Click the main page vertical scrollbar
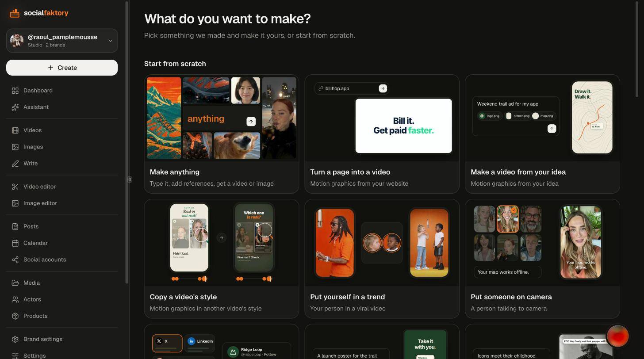The image size is (644, 359). (x=637, y=49)
